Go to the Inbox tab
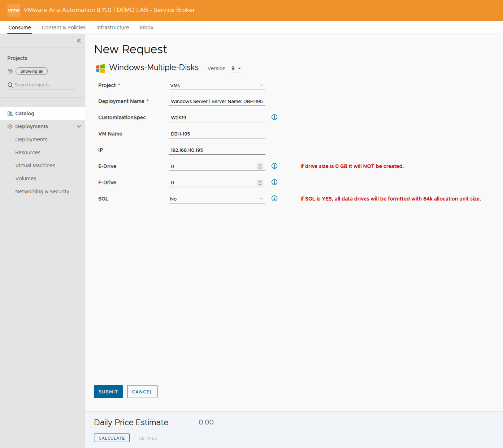Image resolution: width=503 pixels, height=448 pixels. [x=147, y=27]
